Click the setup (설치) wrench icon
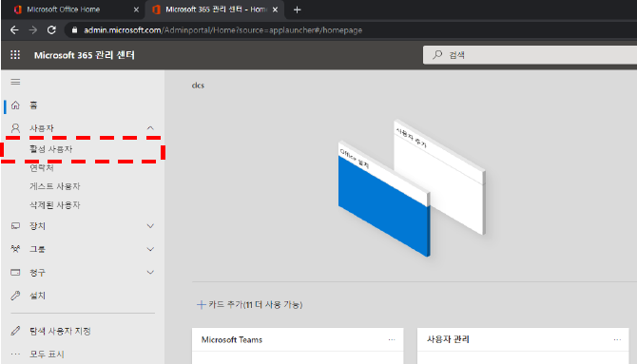This screenshot has width=637, height=364. click(x=15, y=296)
